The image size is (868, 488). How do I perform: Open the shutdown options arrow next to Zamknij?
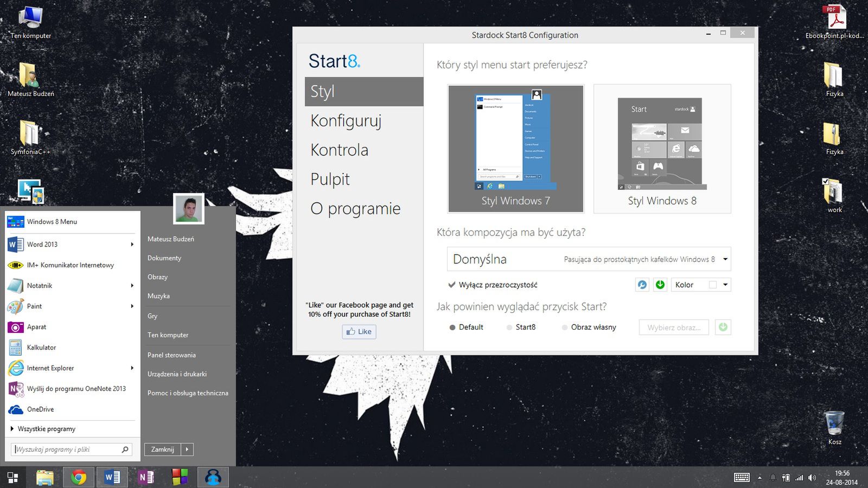coord(187,450)
